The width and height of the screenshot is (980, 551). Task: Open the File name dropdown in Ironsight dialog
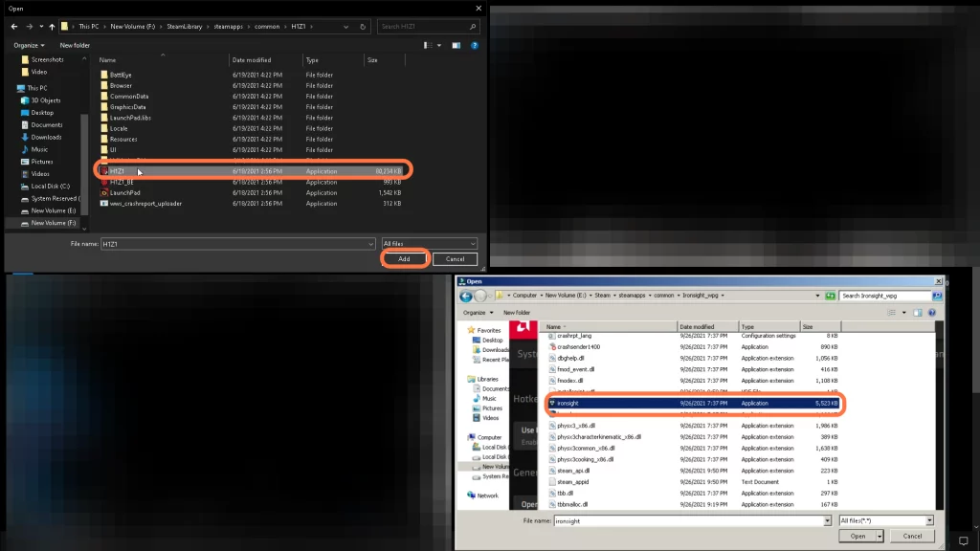click(827, 521)
